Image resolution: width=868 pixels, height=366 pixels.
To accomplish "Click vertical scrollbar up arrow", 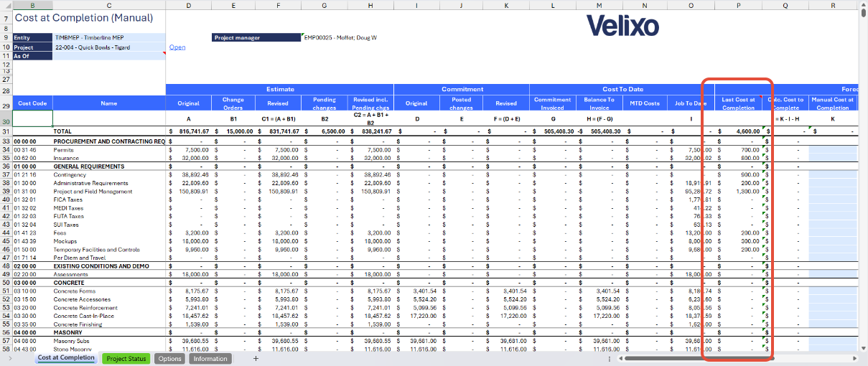I will pos(863,5).
